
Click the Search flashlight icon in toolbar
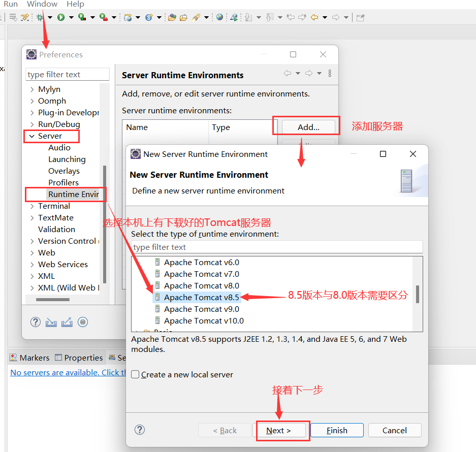pyautogui.click(x=196, y=17)
